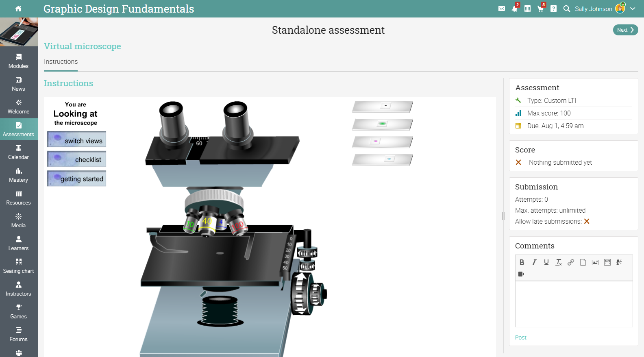Screen dimensions: 644x357
Task: Open the shopping cart icon
Action: pos(540,9)
